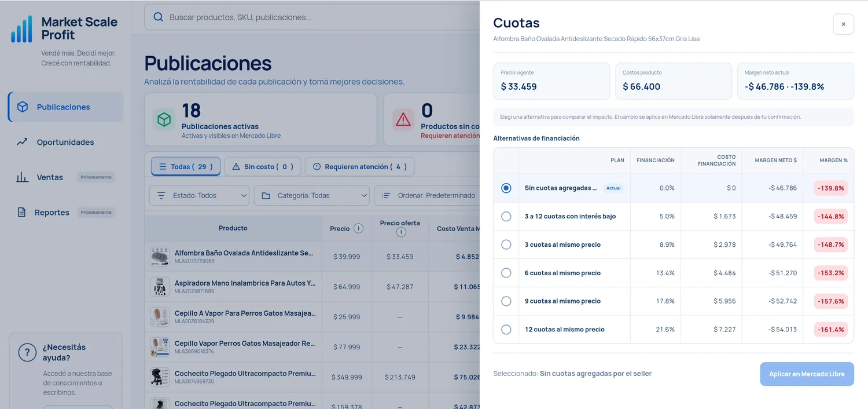Select 3 a 12 cuotas con interés bajo
The height and width of the screenshot is (409, 868).
click(506, 216)
